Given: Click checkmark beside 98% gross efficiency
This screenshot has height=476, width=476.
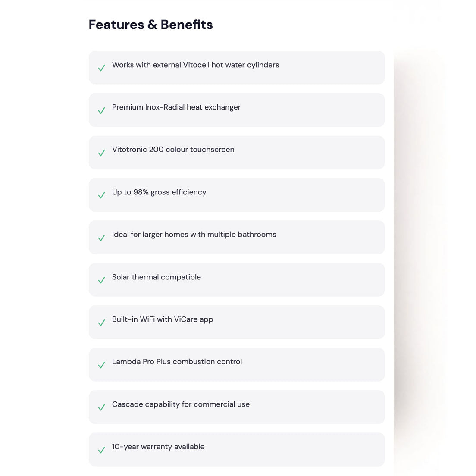Looking at the screenshot, I should click(101, 195).
